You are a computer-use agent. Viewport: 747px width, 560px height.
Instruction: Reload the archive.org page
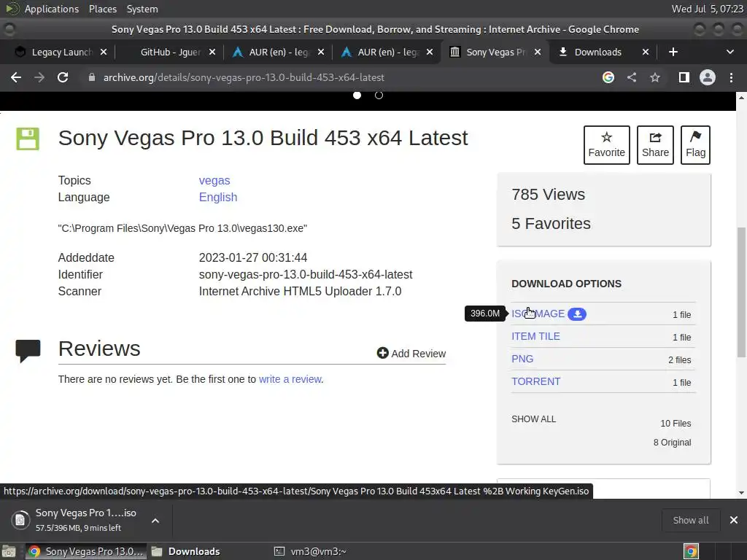(x=63, y=77)
